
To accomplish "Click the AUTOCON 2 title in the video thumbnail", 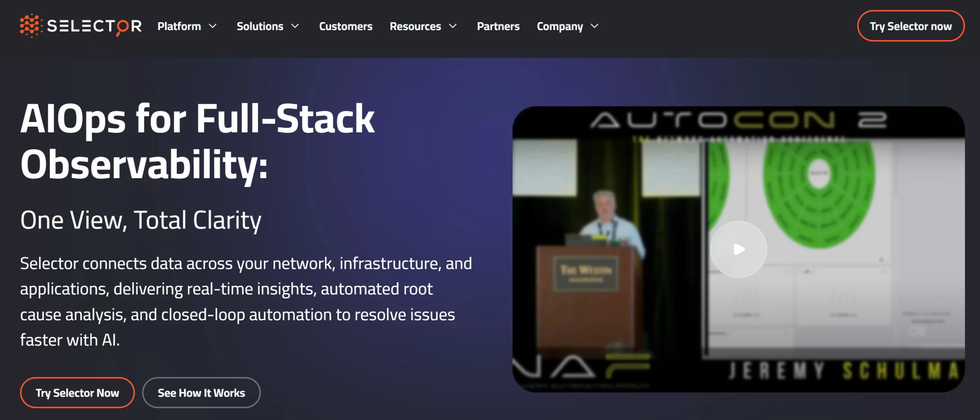I will (x=738, y=121).
